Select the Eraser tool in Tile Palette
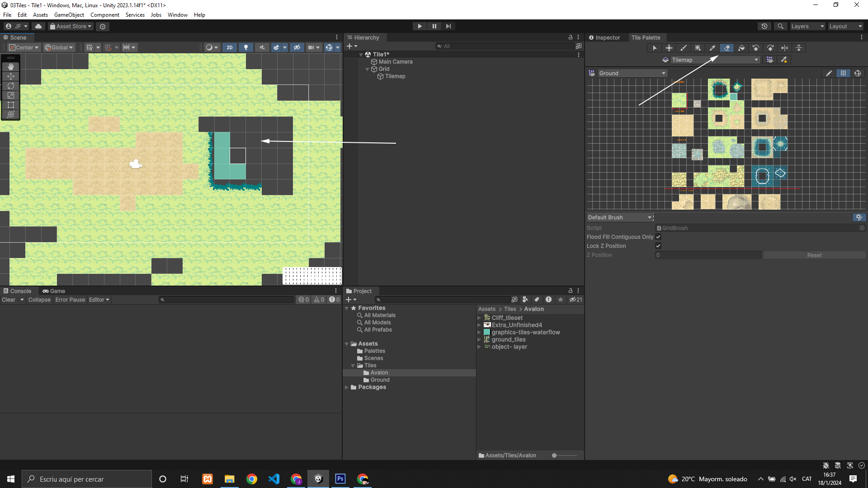This screenshot has width=868, height=488. (x=727, y=48)
